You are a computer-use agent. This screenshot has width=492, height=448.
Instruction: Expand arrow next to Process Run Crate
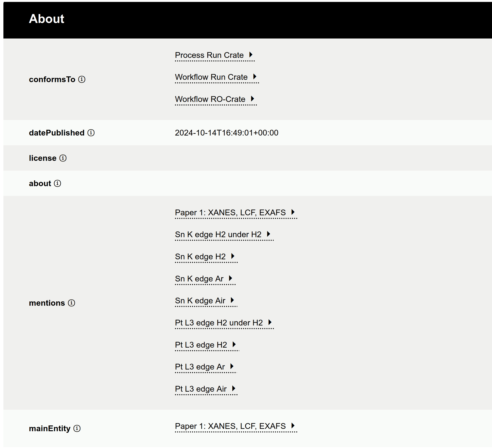tap(251, 55)
